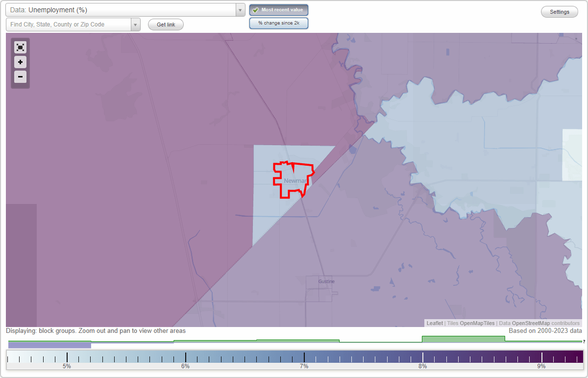Click the full-extent icon on the map
The width and height of the screenshot is (588, 378).
(20, 47)
